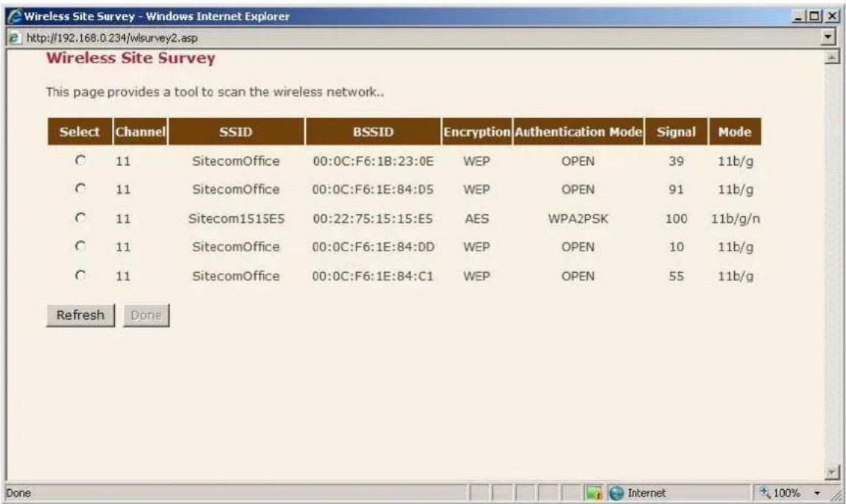Click the 100% zoom magnifier icon

765,492
